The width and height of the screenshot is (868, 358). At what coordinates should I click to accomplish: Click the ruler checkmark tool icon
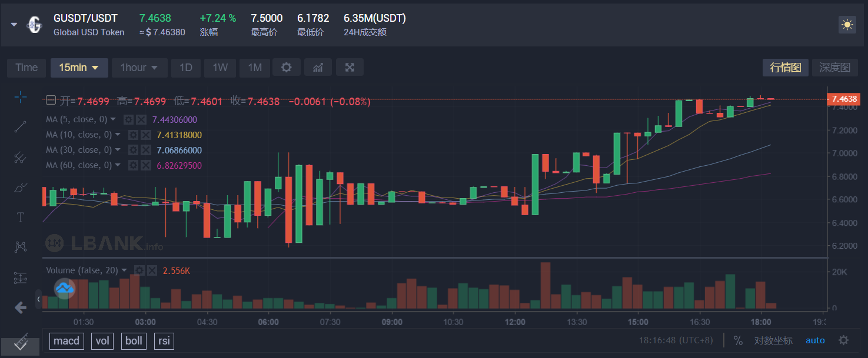(x=21, y=342)
